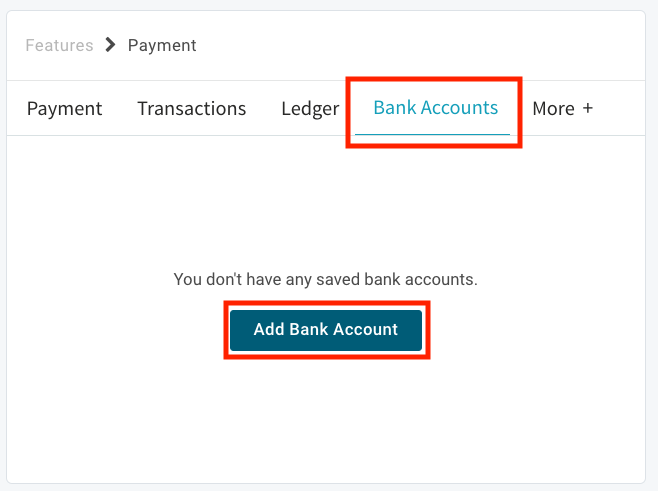This screenshot has height=491, width=658.
Task: Return to the first Payment tab
Action: tap(64, 109)
